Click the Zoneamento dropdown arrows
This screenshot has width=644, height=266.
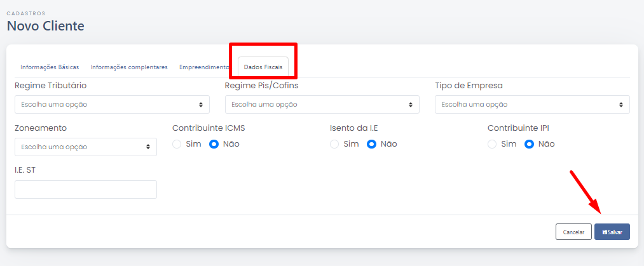click(148, 147)
